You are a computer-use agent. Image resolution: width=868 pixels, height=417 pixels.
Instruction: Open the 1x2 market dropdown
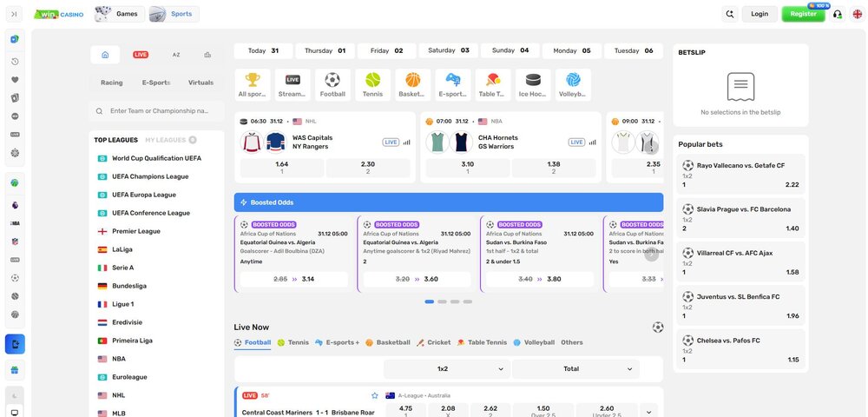click(447, 369)
